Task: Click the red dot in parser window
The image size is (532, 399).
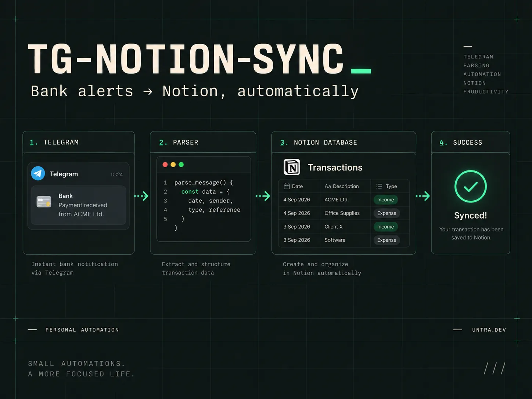Action: (165, 165)
